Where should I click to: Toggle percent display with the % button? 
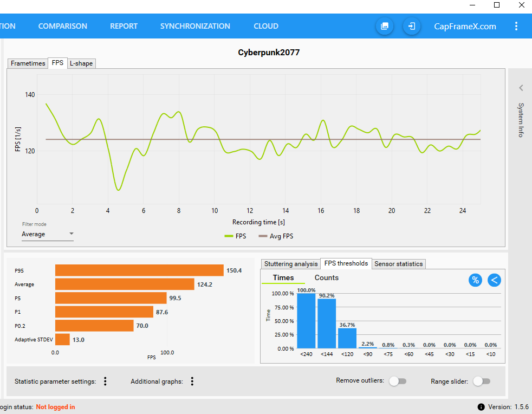475,280
